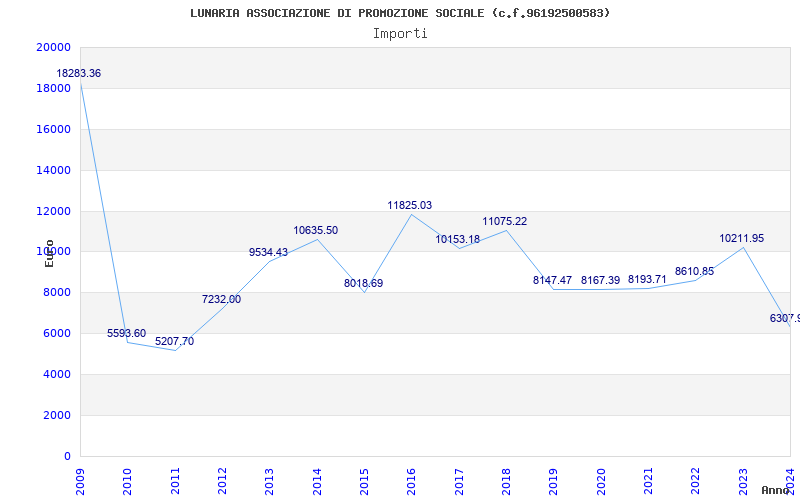800x500 pixels.
Task: Click the 2020 x-axis year label
Action: [601, 482]
